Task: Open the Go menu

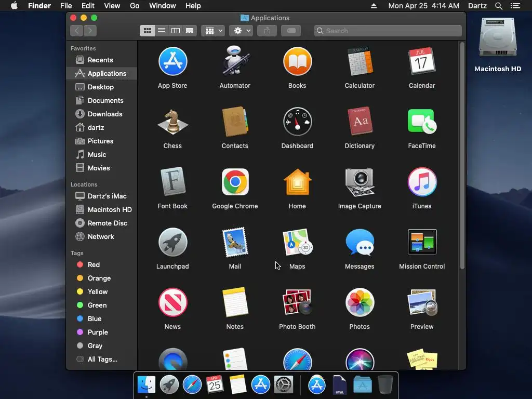Action: (x=135, y=6)
